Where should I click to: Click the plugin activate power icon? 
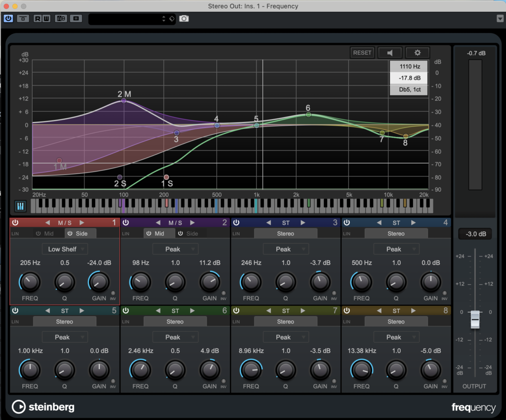click(x=8, y=18)
